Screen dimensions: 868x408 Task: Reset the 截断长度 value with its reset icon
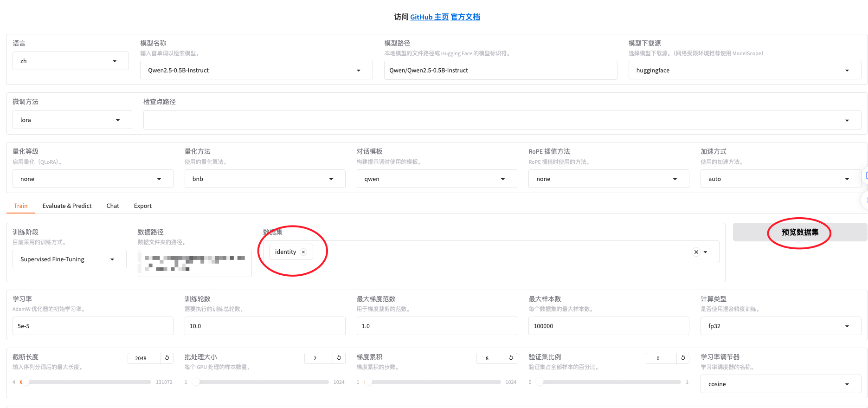pyautogui.click(x=167, y=358)
